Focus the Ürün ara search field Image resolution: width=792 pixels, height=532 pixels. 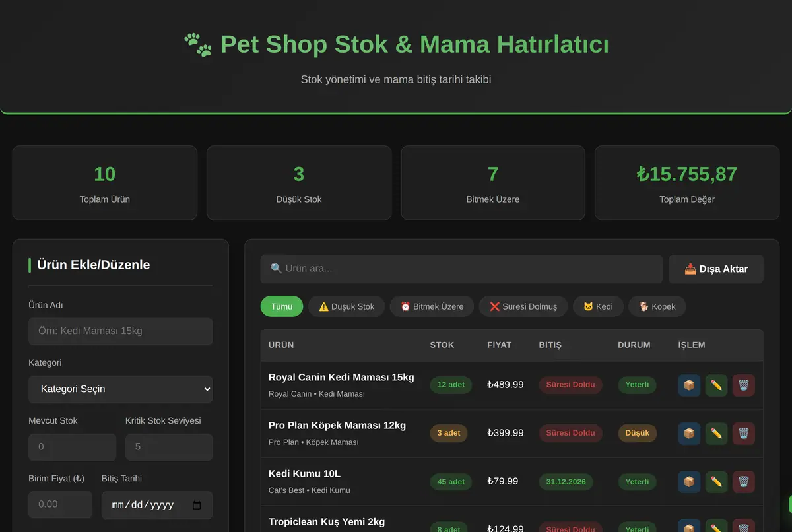[x=461, y=269]
